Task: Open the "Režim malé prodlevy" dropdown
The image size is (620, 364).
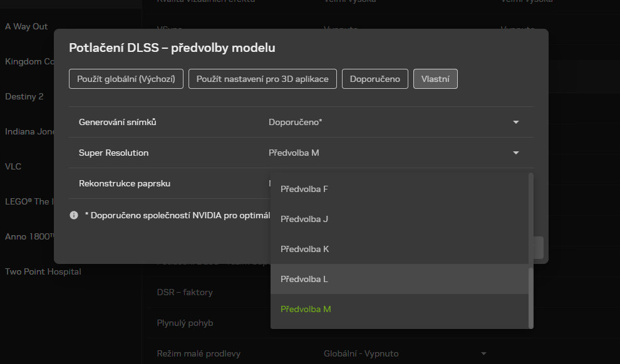Action: (483, 353)
